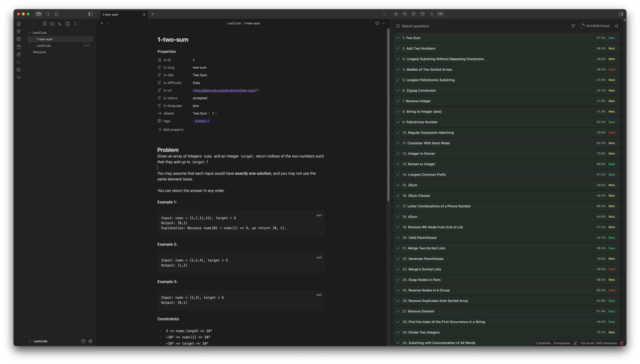Viewport: 640px width, 364px height.
Task: Open question 23. Merge k Sorted Lists
Action: pyautogui.click(x=506, y=269)
